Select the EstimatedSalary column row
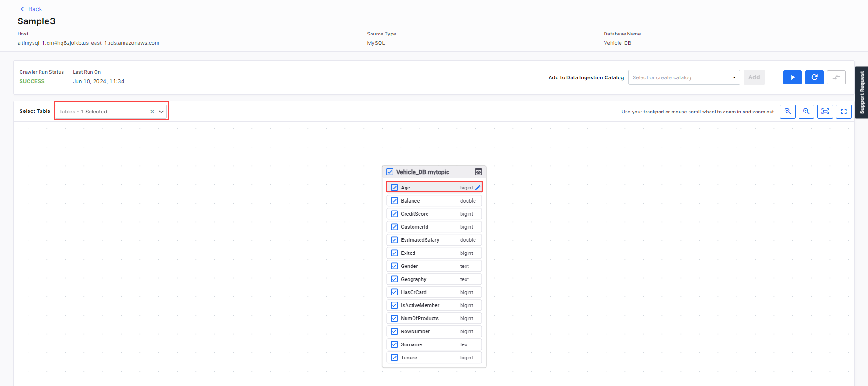868x386 pixels. (434, 240)
